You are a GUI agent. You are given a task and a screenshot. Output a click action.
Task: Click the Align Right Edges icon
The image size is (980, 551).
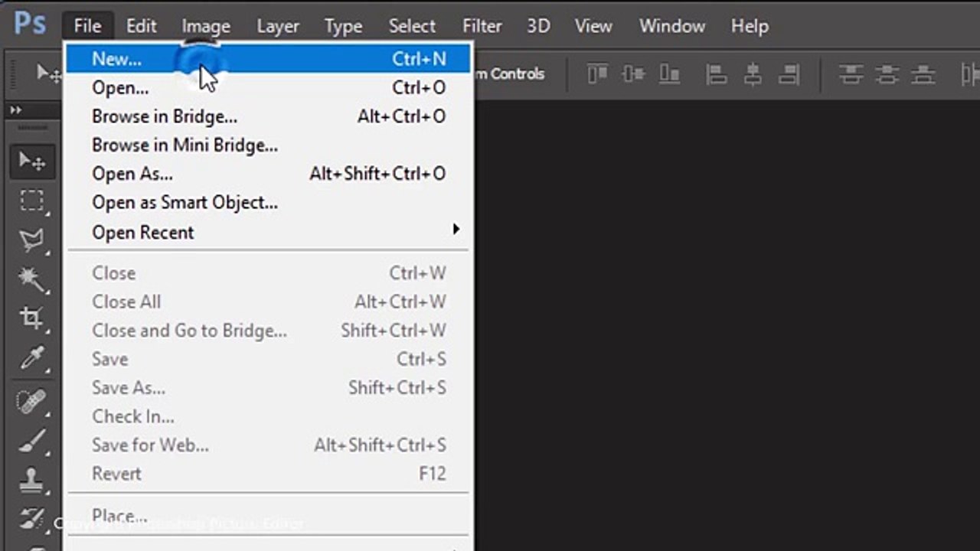(x=789, y=74)
